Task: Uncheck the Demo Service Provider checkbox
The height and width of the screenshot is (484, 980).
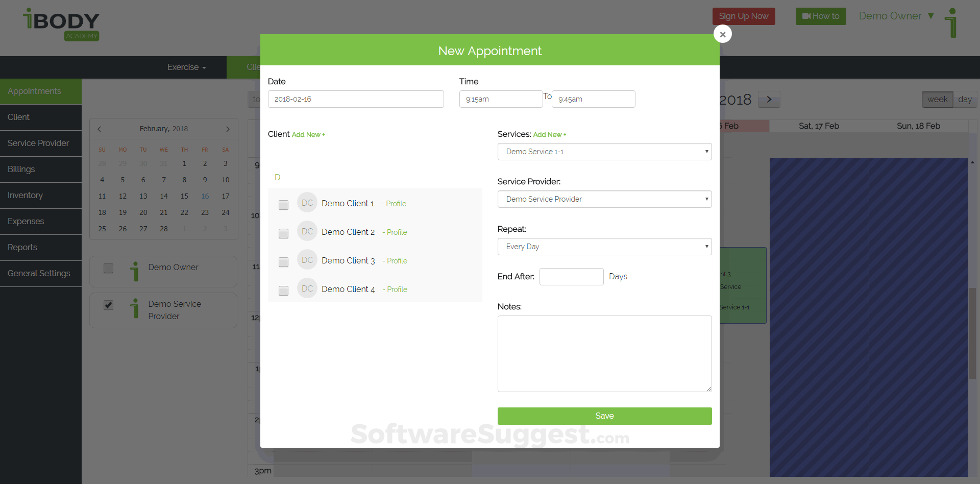Action: pos(108,305)
